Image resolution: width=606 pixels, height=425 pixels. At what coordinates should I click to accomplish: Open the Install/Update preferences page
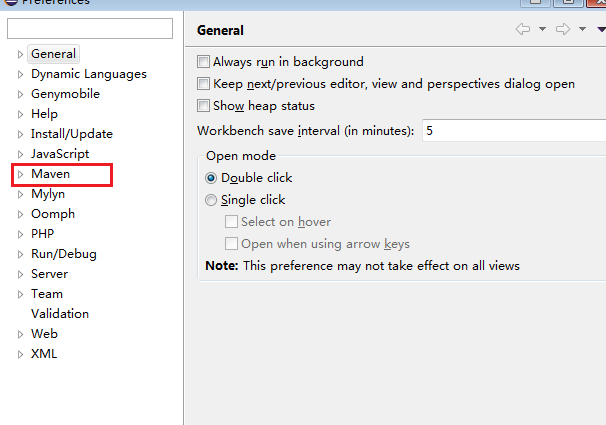(72, 134)
